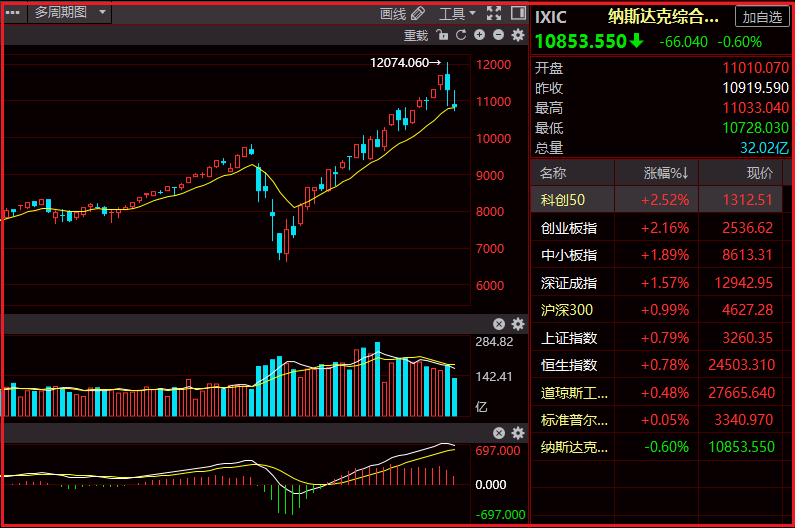795x528 pixels.
Task: Click the latest candlestick on chart
Action: [454, 101]
